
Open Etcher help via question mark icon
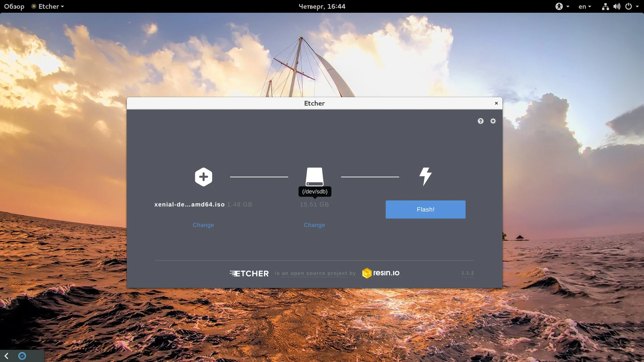tap(480, 121)
